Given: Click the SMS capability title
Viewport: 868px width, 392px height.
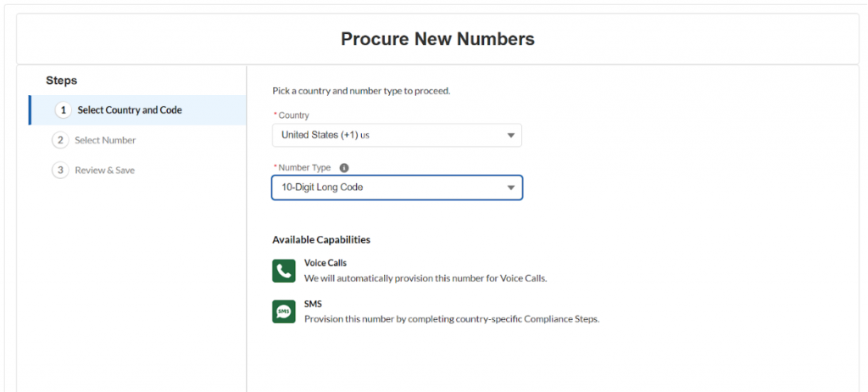Looking at the screenshot, I should click(313, 304).
